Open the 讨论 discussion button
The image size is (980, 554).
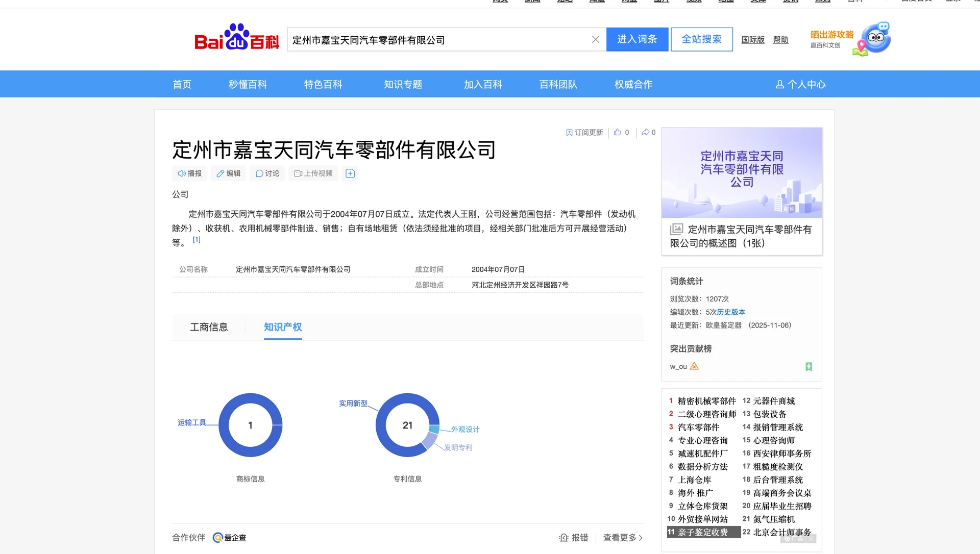[267, 173]
